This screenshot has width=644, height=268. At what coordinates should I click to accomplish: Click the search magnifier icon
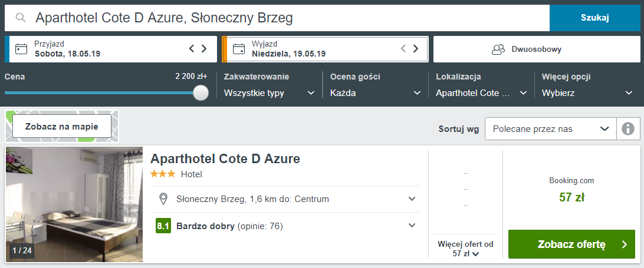pyautogui.click(x=21, y=18)
